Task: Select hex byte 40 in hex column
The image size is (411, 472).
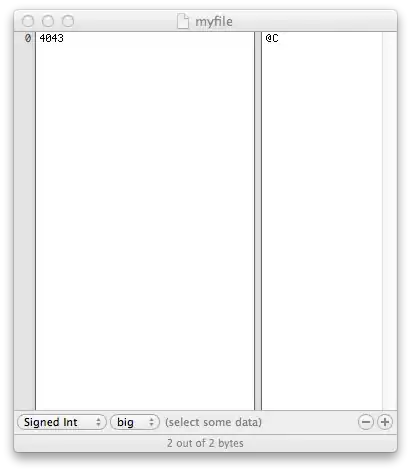Action: tap(45, 38)
